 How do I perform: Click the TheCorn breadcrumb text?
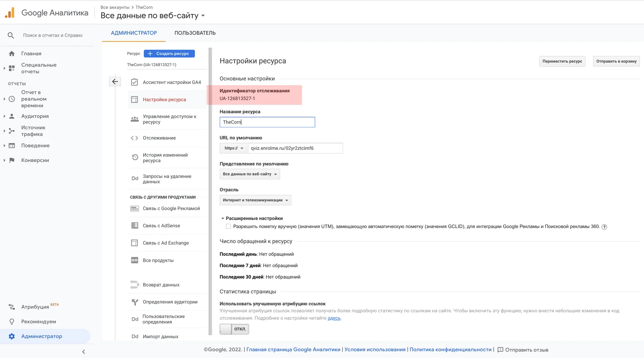144,7
